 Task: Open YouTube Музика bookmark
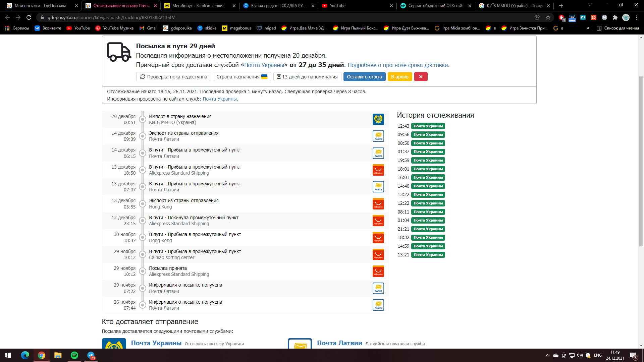(x=114, y=28)
